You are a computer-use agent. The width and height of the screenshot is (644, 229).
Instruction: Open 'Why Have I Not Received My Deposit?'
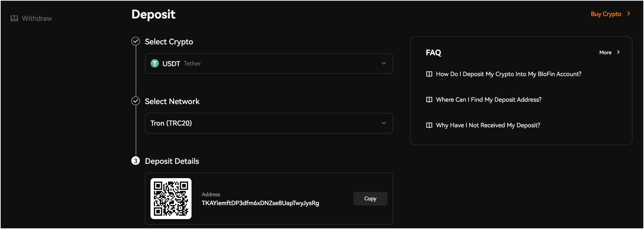[x=488, y=125]
